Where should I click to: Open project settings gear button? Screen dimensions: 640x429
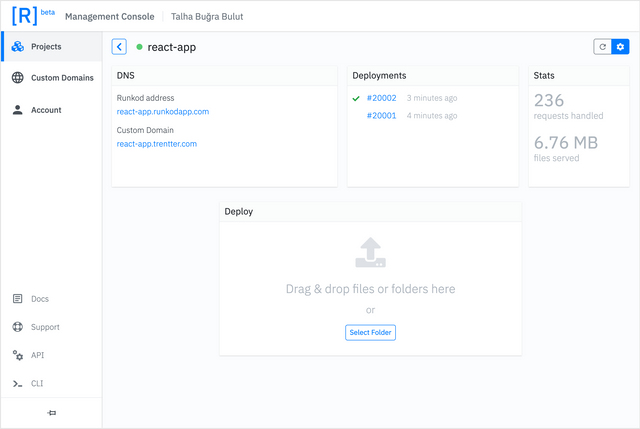coord(620,47)
